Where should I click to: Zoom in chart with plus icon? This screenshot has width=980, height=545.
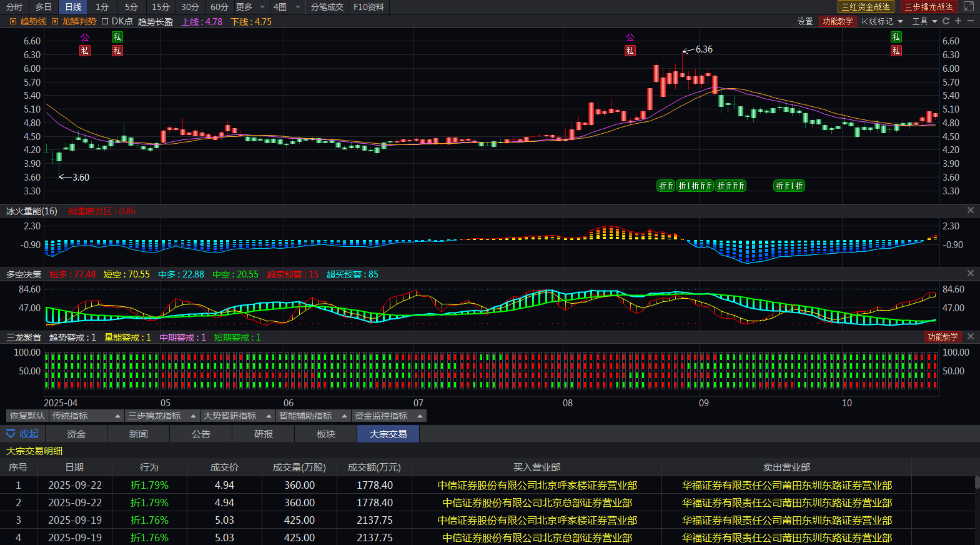(958, 21)
